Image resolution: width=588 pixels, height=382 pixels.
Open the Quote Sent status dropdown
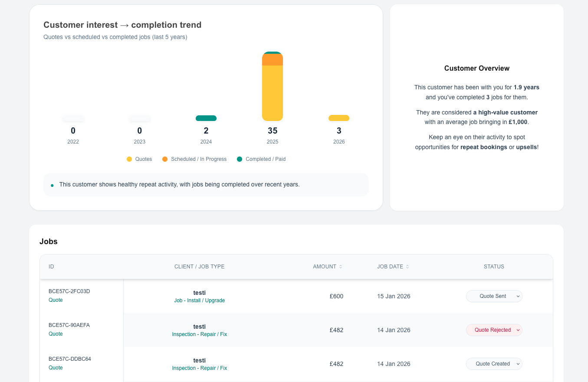[494, 296]
